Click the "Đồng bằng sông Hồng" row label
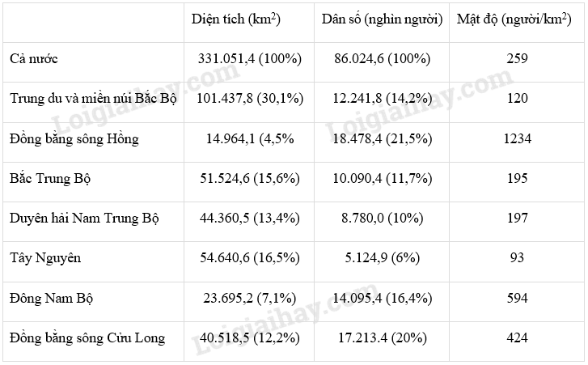Screen dimensions: 588x365 coord(74,139)
